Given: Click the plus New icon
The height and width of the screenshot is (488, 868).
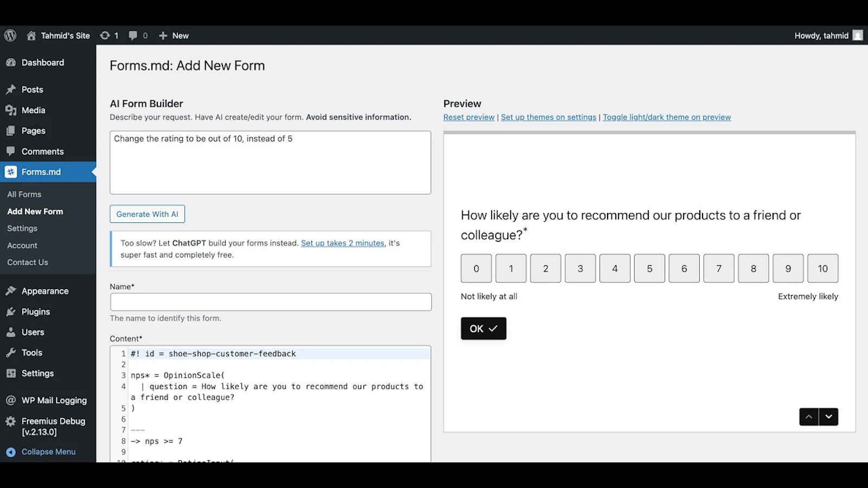Looking at the screenshot, I should click(x=163, y=35).
